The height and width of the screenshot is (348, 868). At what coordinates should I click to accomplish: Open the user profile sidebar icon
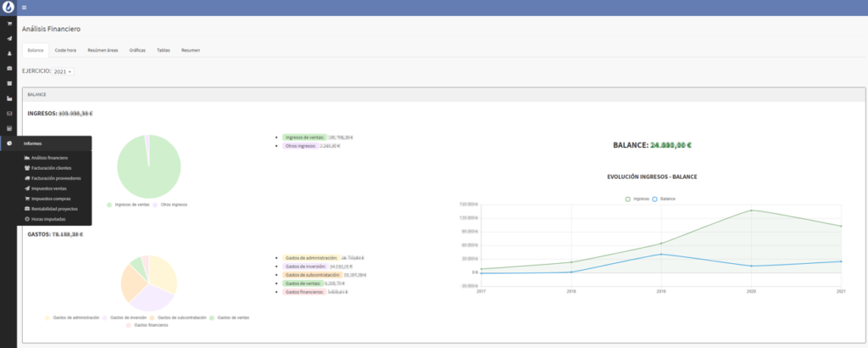9,53
